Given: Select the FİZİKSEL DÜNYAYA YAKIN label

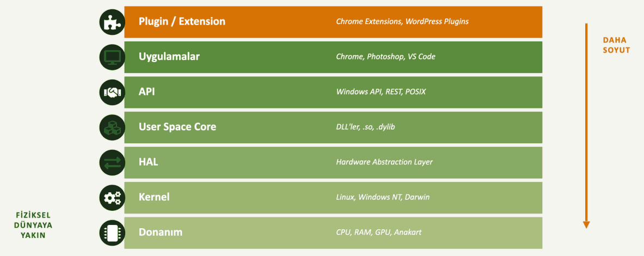Looking at the screenshot, I should tap(33, 225).
